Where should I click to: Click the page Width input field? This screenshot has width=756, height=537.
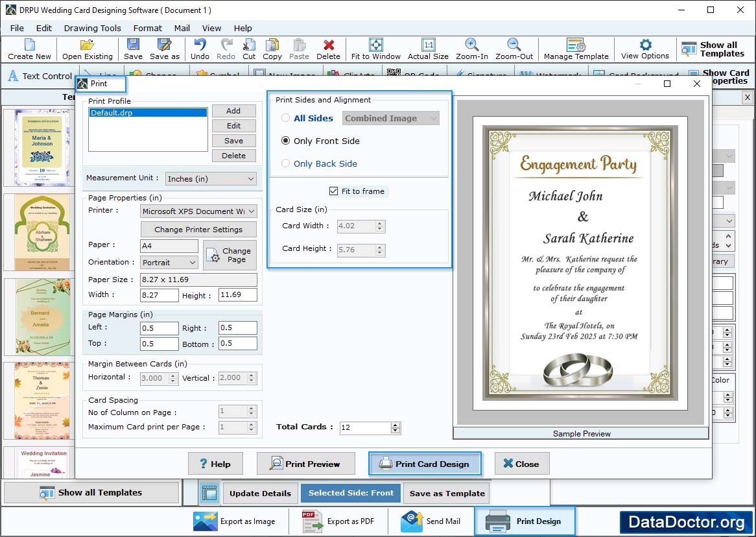click(x=159, y=295)
